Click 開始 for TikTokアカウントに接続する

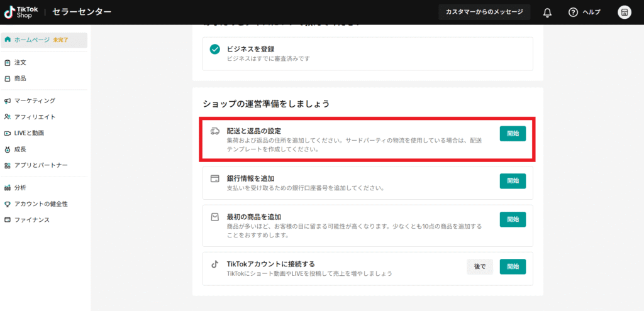tap(513, 266)
